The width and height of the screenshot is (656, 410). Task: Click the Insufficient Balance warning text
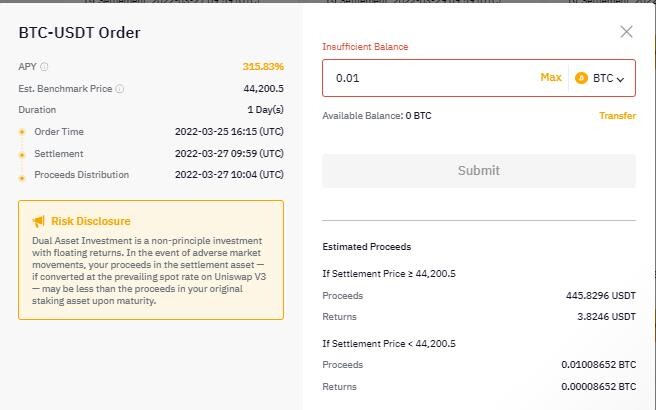[x=365, y=47]
